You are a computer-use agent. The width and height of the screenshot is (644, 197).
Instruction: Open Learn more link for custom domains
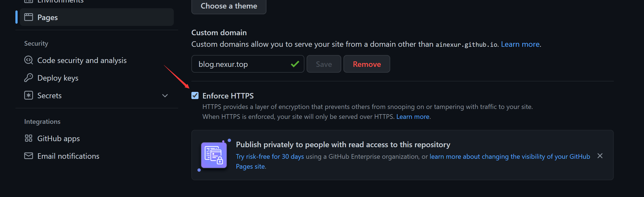pos(520,44)
